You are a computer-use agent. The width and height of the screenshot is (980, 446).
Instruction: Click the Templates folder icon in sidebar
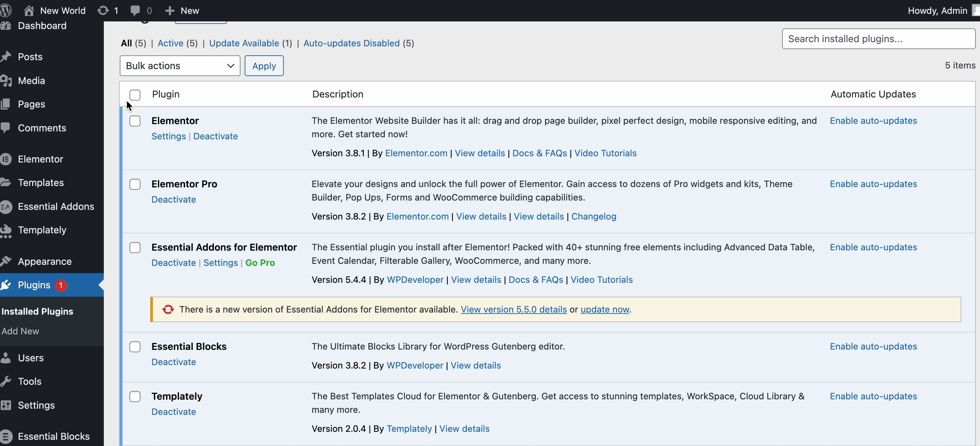6,183
